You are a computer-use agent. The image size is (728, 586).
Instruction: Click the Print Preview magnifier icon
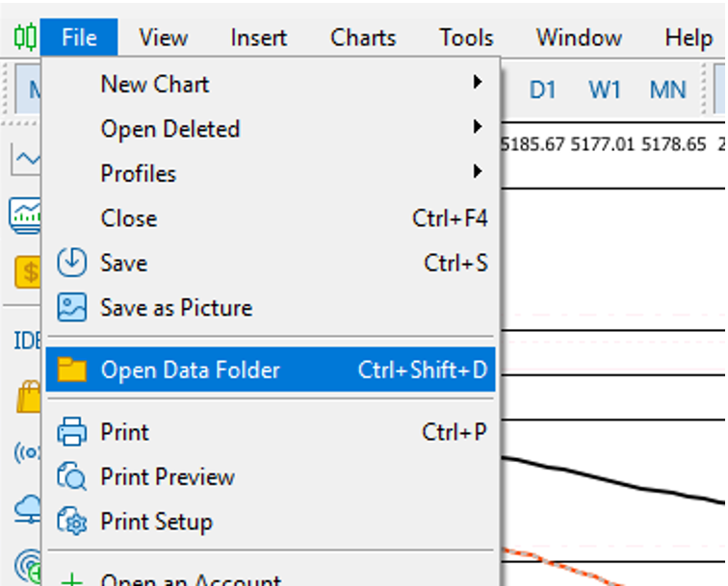click(x=71, y=476)
